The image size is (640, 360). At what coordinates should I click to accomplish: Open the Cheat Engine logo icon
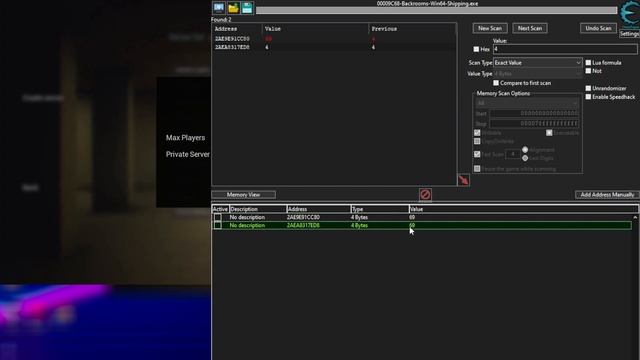coord(630,13)
